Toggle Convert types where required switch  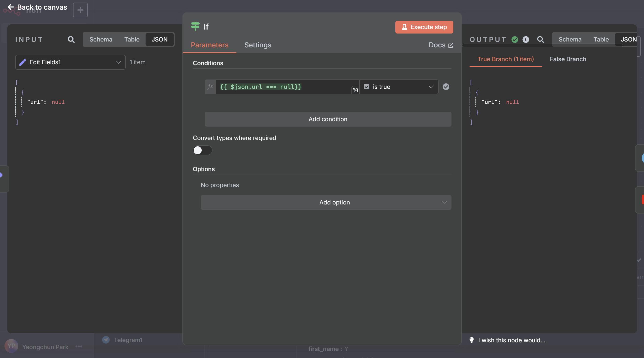tap(202, 150)
